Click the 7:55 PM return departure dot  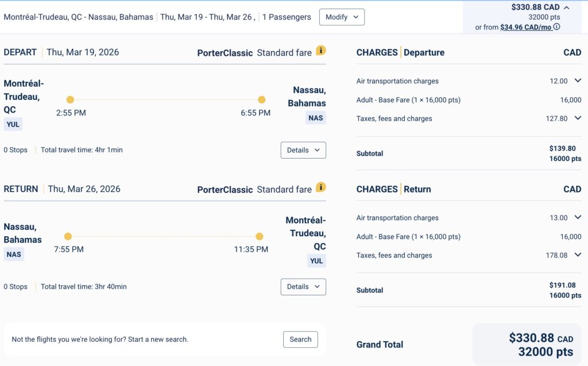click(x=68, y=236)
